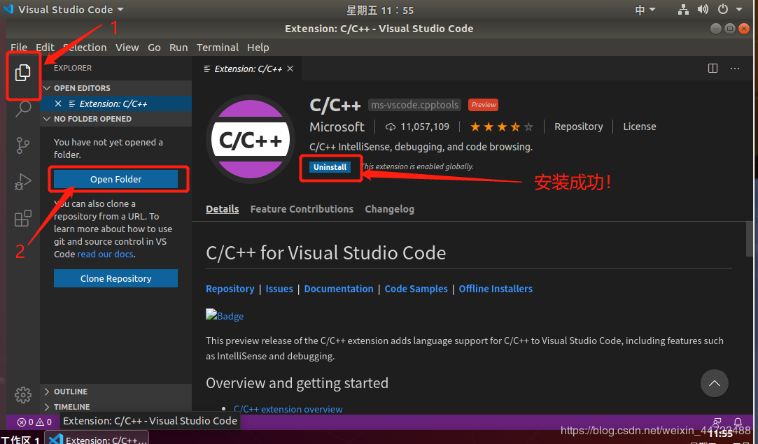
Task: Open the Explorer view in activity bar
Action: point(22,73)
